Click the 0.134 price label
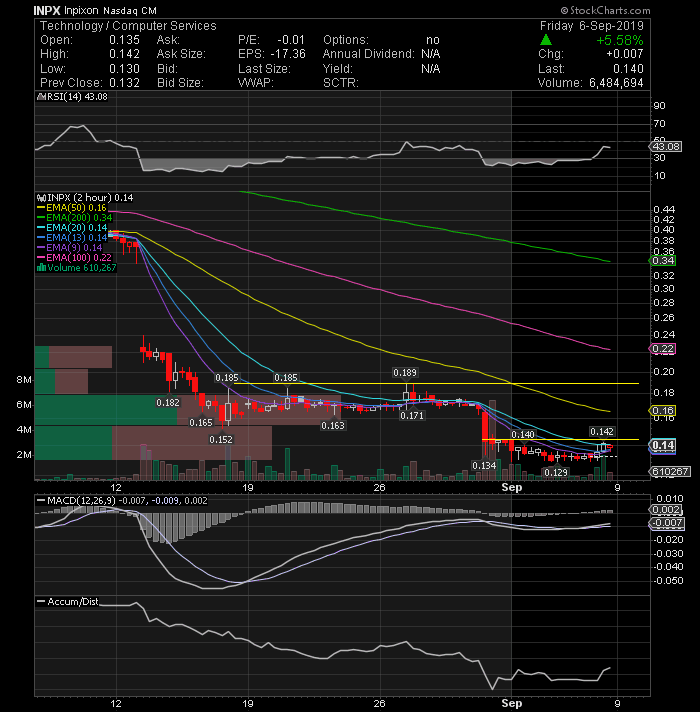 pyautogui.click(x=484, y=465)
